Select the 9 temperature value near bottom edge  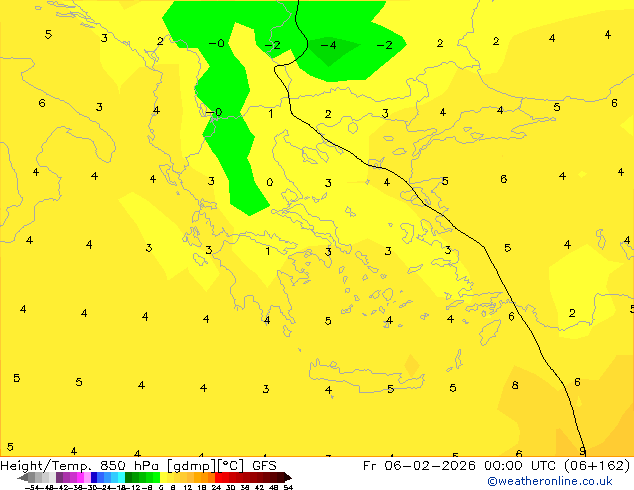coord(582,451)
